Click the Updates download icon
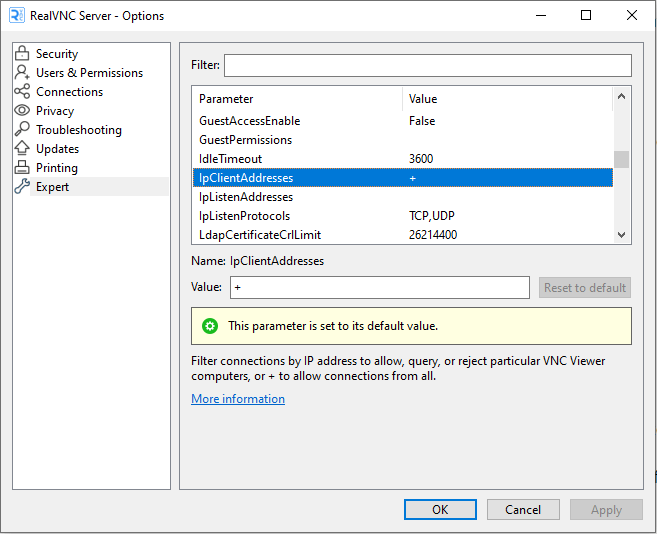The width and height of the screenshot is (657, 534). [x=22, y=149]
